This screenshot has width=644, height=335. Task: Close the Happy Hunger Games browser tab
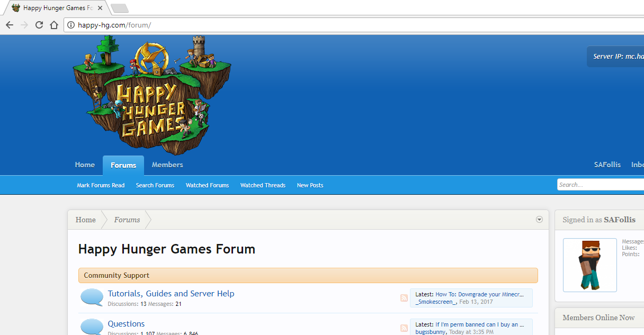(100, 8)
